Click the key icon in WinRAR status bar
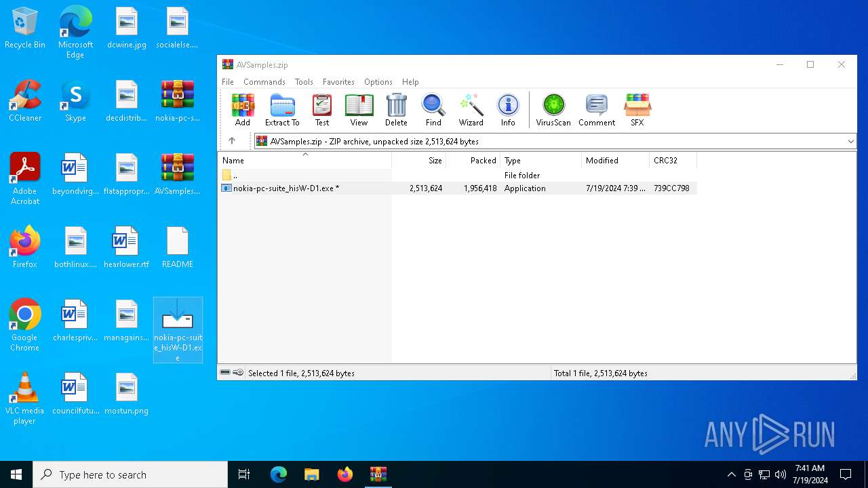 pos(238,373)
